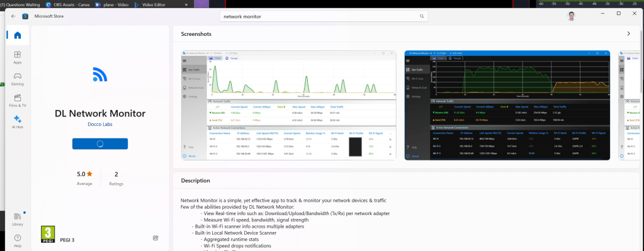Click the blue install button with spinner

100,143
